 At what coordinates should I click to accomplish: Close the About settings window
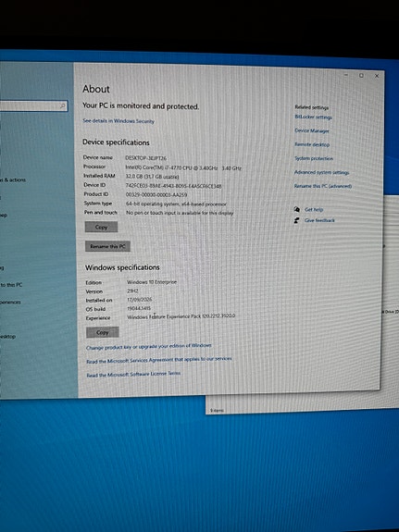coord(377,76)
